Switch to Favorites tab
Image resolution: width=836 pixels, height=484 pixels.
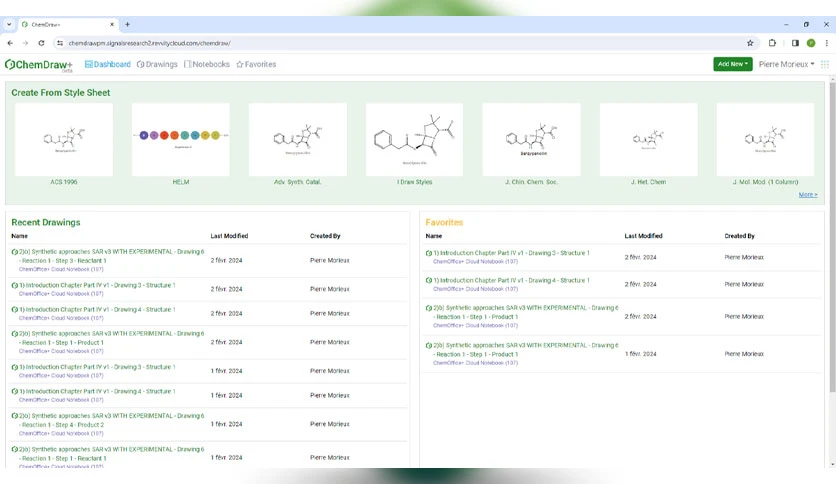click(256, 64)
